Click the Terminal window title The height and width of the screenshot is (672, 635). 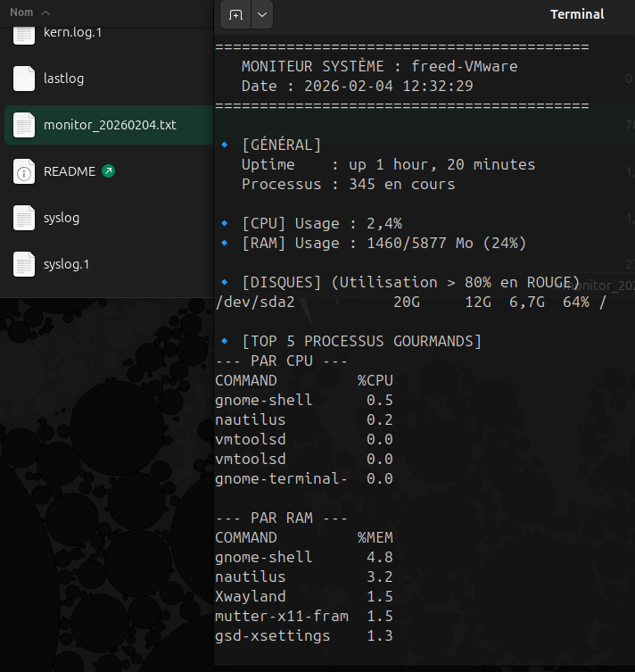[x=577, y=14]
